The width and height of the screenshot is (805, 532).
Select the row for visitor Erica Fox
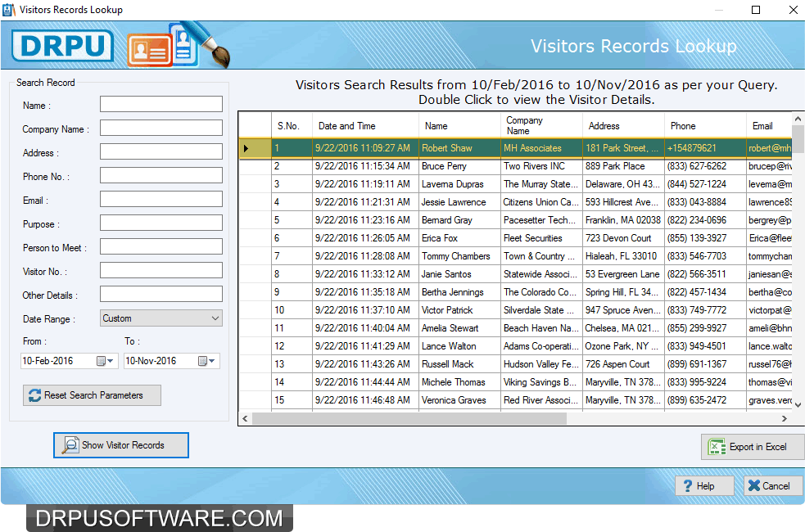pos(459,237)
